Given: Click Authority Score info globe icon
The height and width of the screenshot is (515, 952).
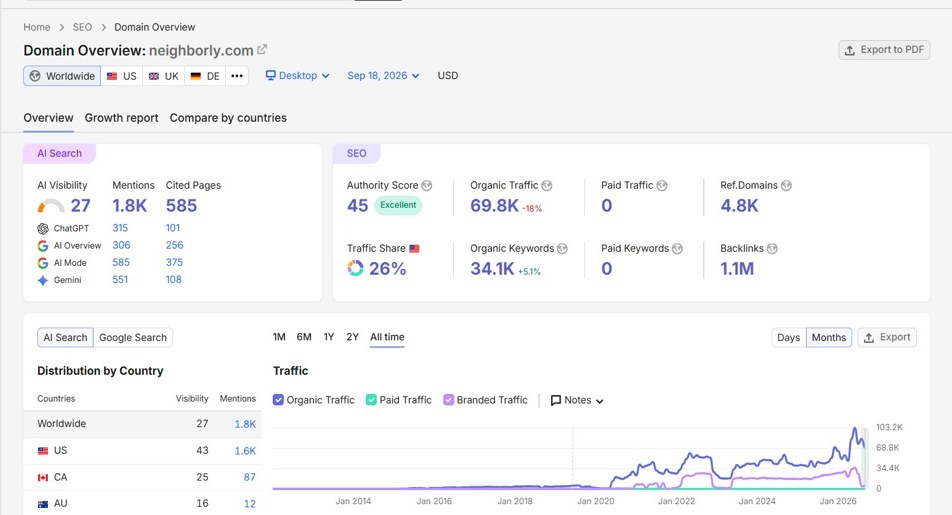Looking at the screenshot, I should pyautogui.click(x=427, y=186).
